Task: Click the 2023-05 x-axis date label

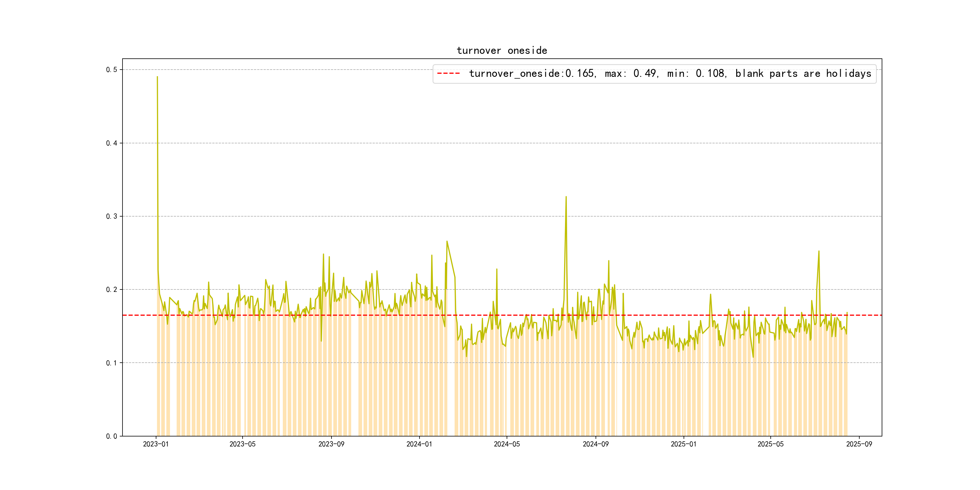Action: coord(242,444)
